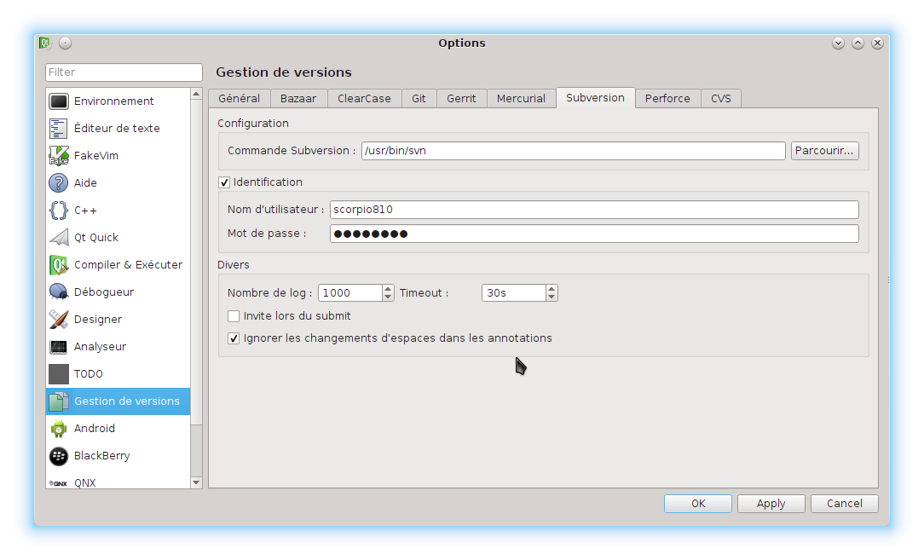Open the Qt Quick paper-plane icon
The height and width of the screenshot is (560, 924).
[58, 238]
